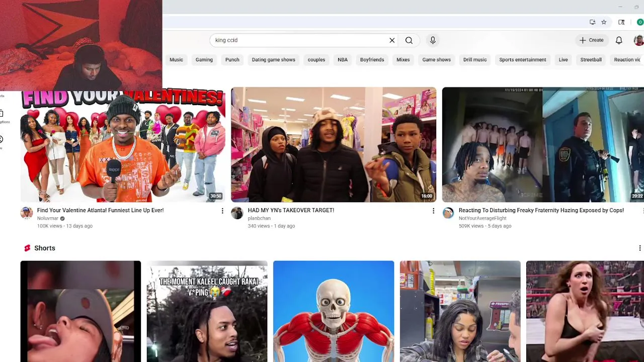Play the Find Your Valentines thumbnail
The height and width of the screenshot is (362, 644).
[x=123, y=146]
